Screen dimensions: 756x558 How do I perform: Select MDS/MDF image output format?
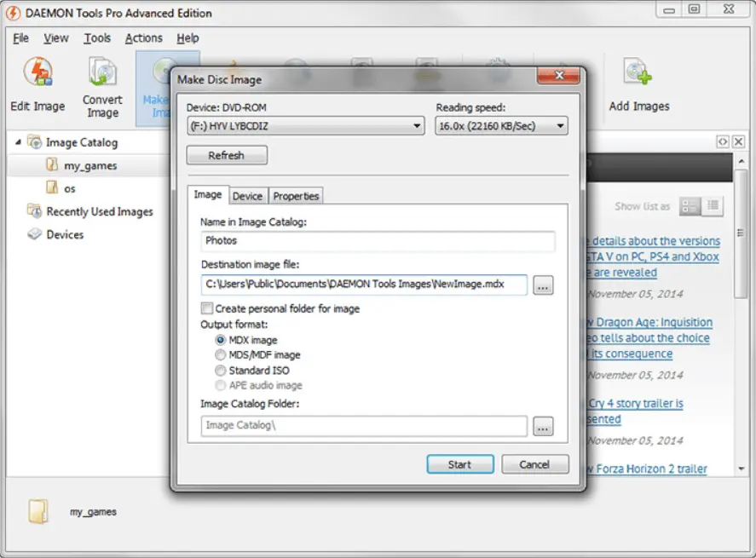(221, 355)
